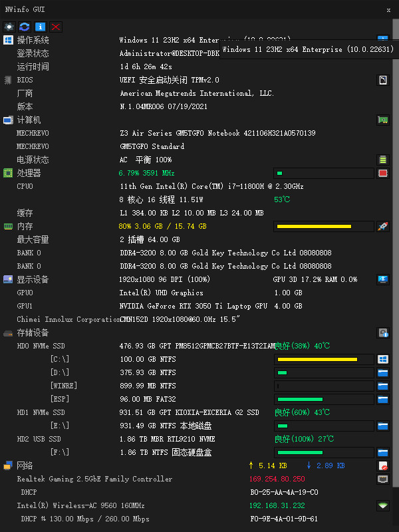Click MAC address 'B0-25-AA-4A-19-C0'
Image resolution: width=399 pixels, height=532 pixels.
(x=285, y=492)
